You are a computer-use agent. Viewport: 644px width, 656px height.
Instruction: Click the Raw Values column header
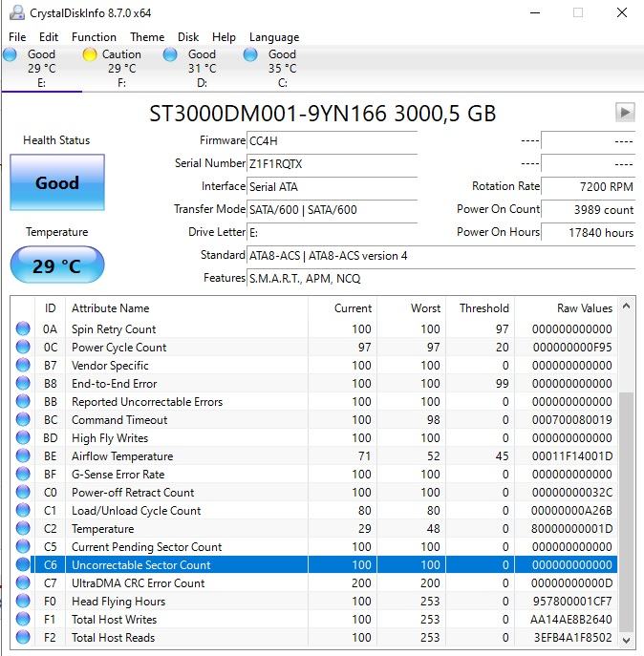tap(566, 308)
